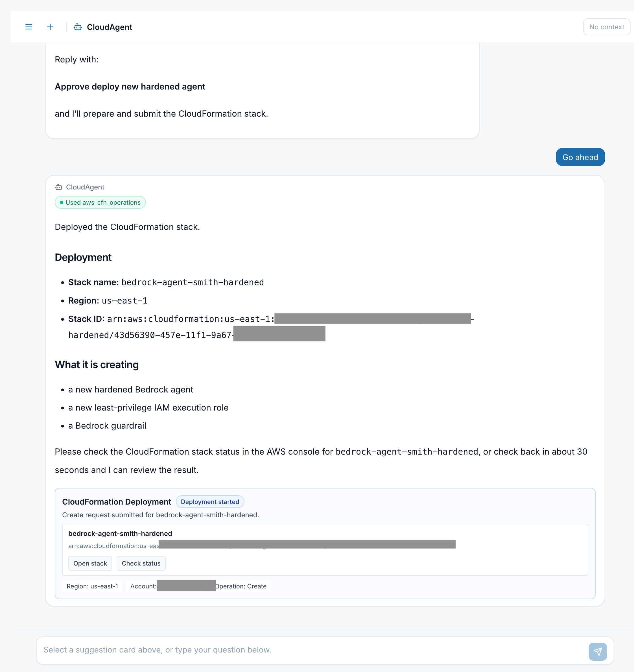
Task: Open the hamburger sidebar menu
Action: tap(29, 27)
